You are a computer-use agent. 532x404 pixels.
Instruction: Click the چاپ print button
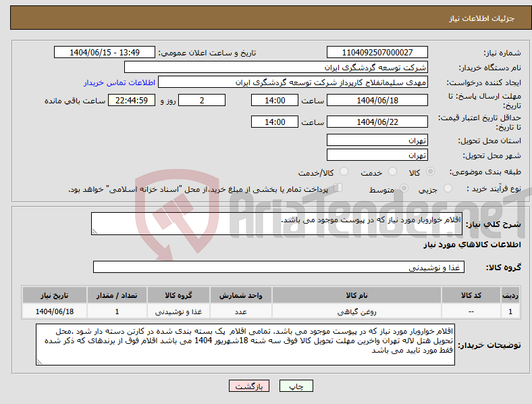point(296,386)
